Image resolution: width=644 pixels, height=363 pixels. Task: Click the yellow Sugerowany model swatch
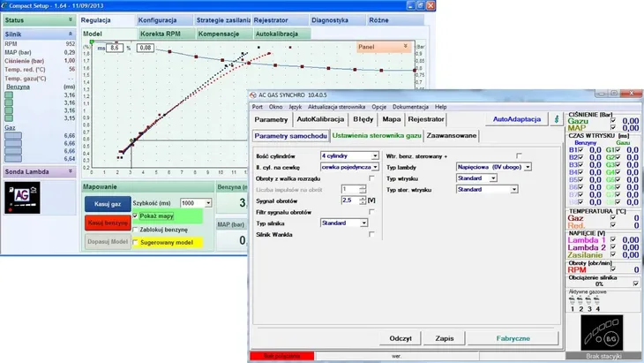[135, 242]
